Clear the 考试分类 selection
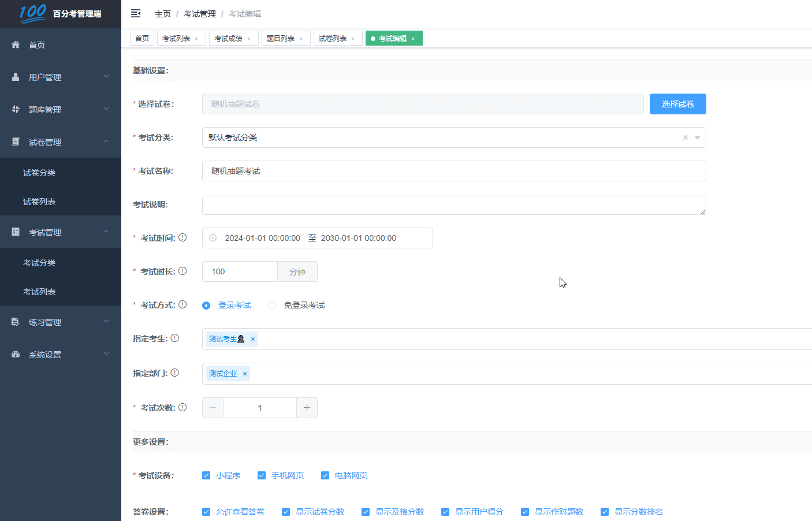 coord(686,137)
